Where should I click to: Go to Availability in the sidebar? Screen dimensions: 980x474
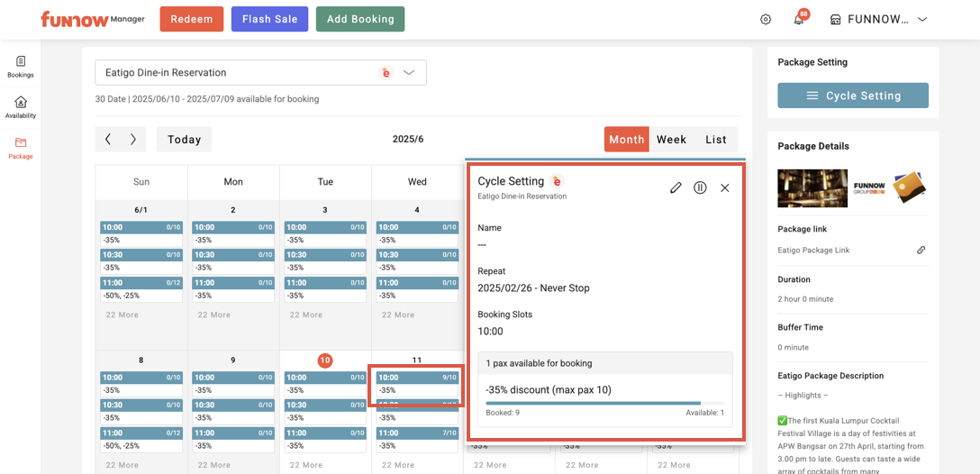click(x=21, y=107)
